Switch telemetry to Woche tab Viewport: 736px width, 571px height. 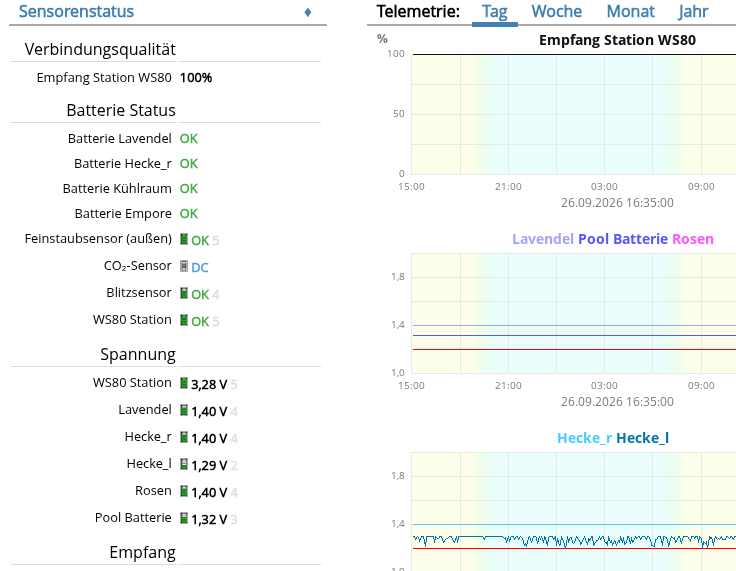point(557,11)
